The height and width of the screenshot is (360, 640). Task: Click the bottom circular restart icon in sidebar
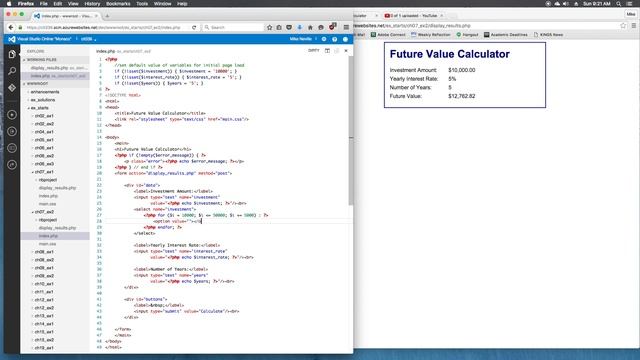point(12,165)
